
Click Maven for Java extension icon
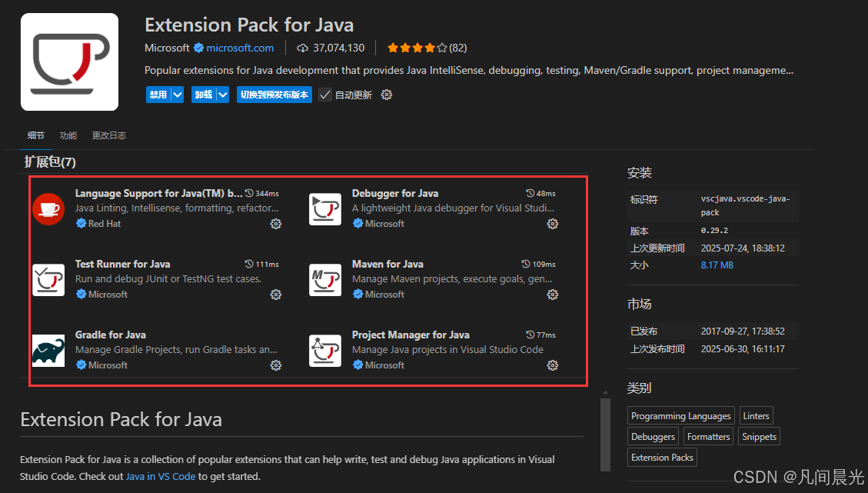pyautogui.click(x=325, y=280)
